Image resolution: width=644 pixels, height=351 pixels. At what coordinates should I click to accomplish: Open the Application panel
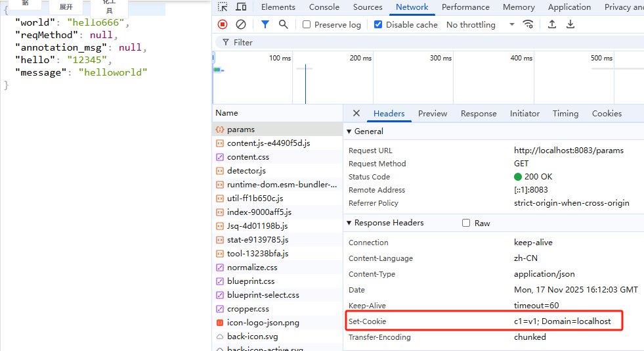pyautogui.click(x=569, y=7)
